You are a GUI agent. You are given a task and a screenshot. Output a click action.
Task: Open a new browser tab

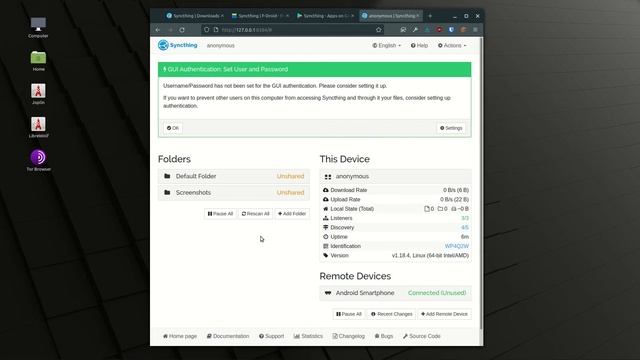[430, 16]
